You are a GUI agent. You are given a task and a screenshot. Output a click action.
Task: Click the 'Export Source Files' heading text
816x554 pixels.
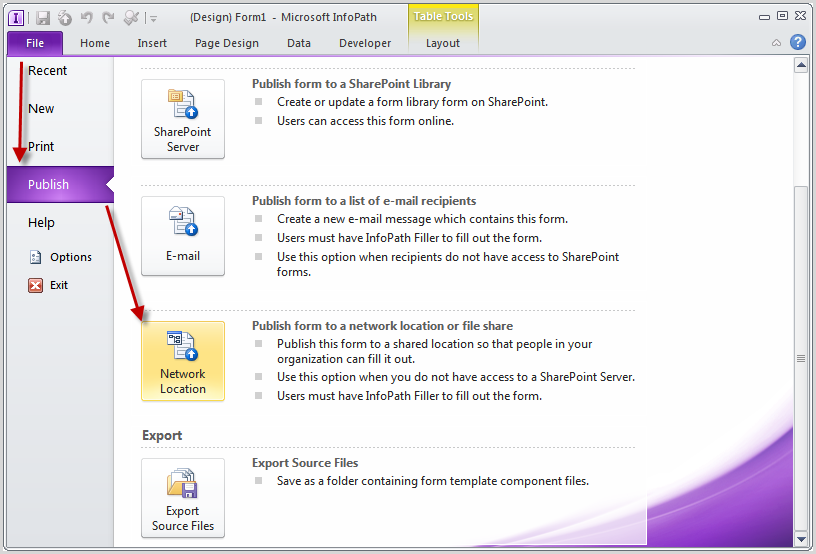pos(305,463)
